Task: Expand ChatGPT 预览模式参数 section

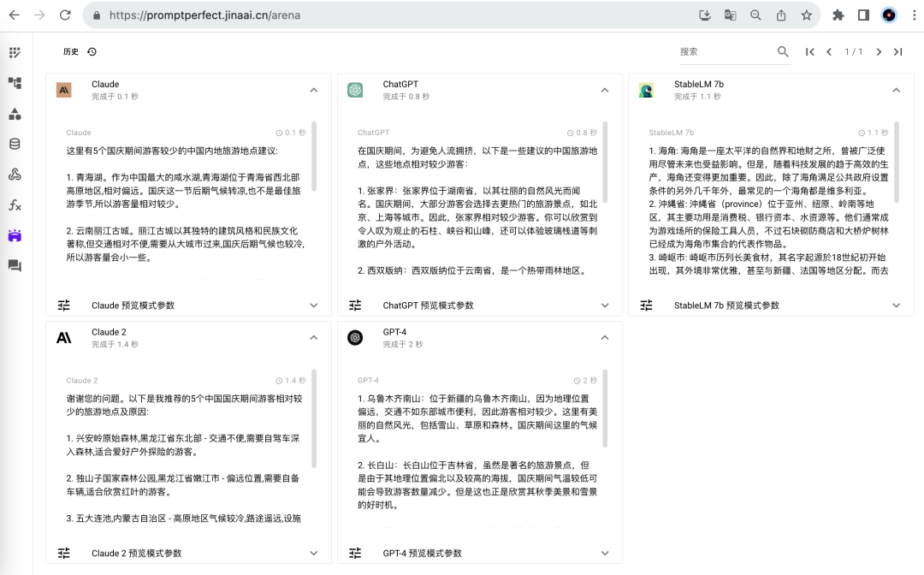Action: (x=605, y=305)
